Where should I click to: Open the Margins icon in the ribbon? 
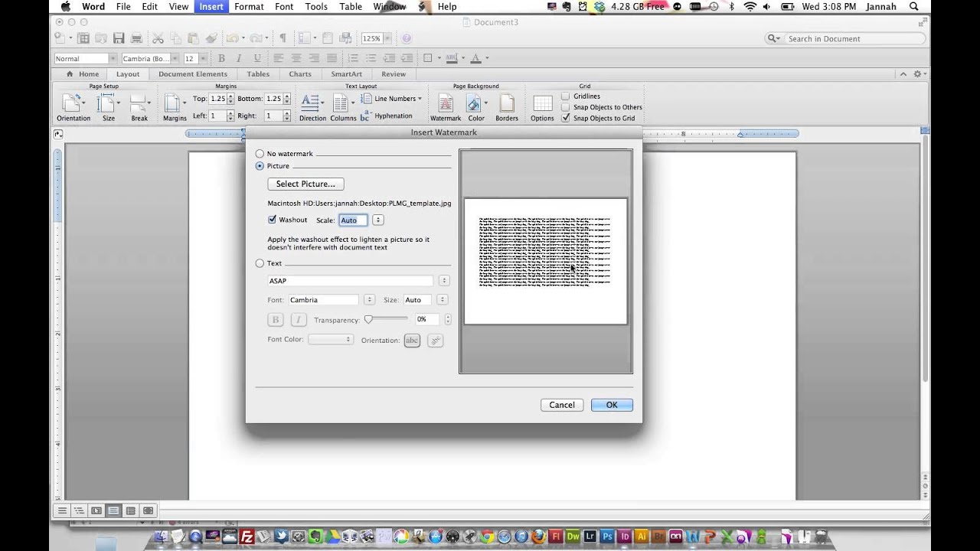click(174, 103)
